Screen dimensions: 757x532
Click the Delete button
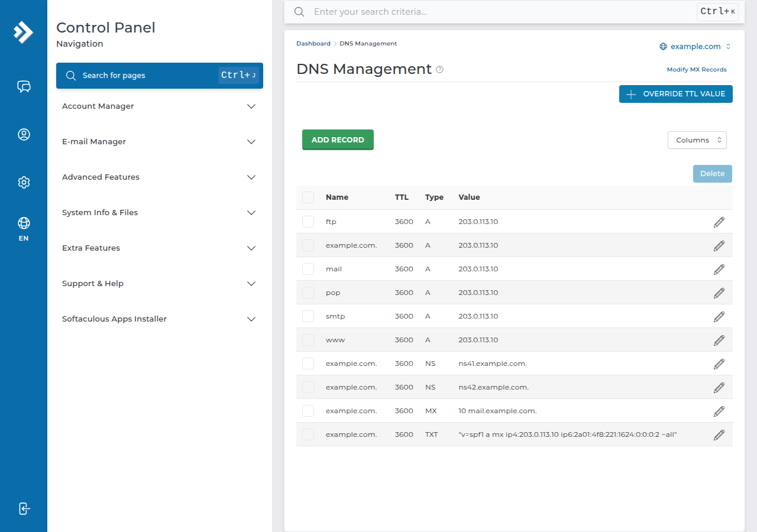(x=713, y=174)
